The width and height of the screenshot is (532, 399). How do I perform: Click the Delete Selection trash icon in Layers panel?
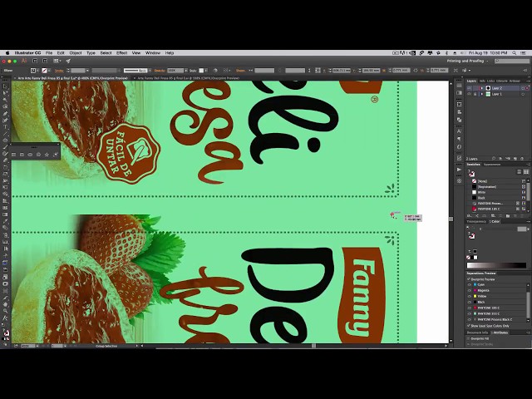(522, 159)
